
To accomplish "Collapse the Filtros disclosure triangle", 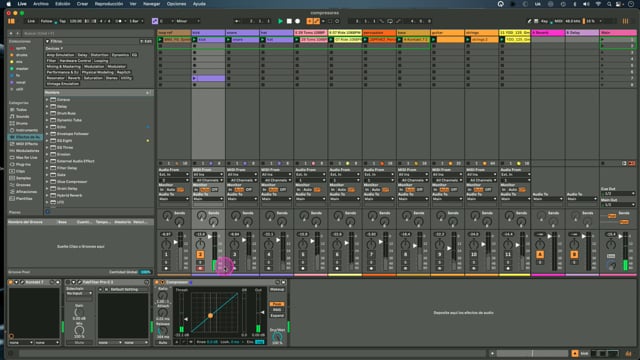I will pyautogui.click(x=47, y=41).
